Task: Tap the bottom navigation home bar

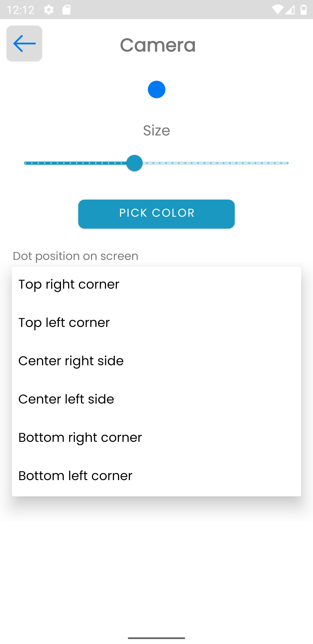Action: click(x=156, y=638)
